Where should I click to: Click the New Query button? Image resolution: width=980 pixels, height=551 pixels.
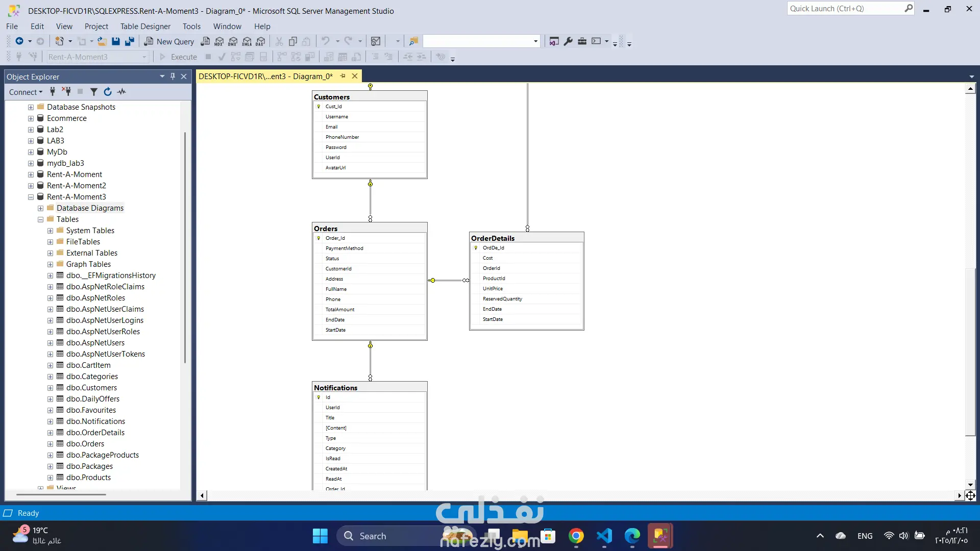pos(169,41)
